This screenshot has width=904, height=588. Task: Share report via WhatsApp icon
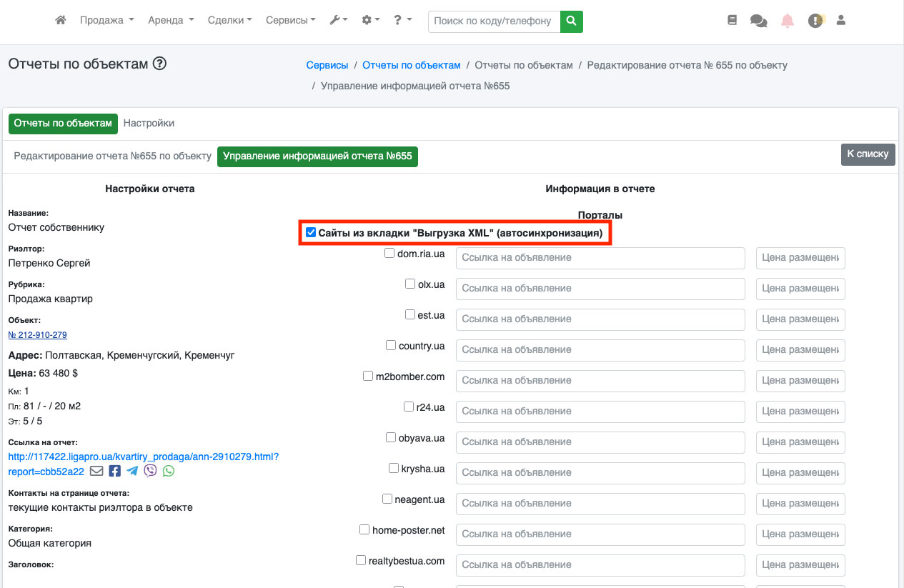(x=169, y=471)
